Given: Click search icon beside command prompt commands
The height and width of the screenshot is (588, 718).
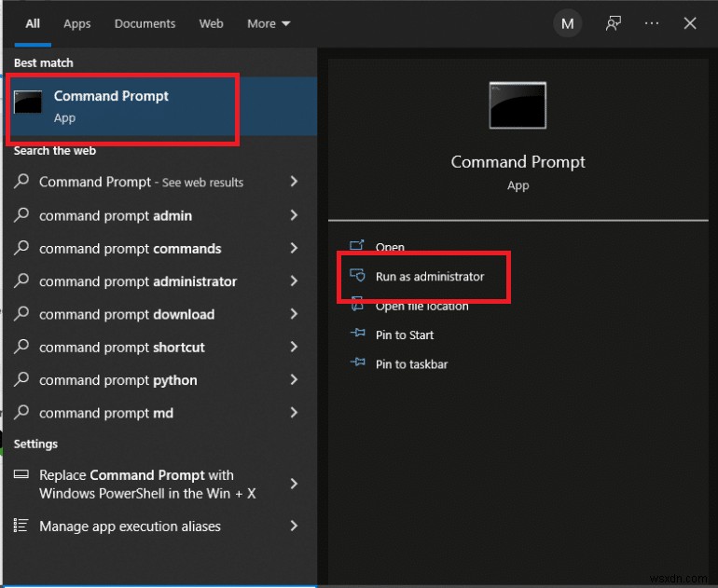Looking at the screenshot, I should click(21, 248).
